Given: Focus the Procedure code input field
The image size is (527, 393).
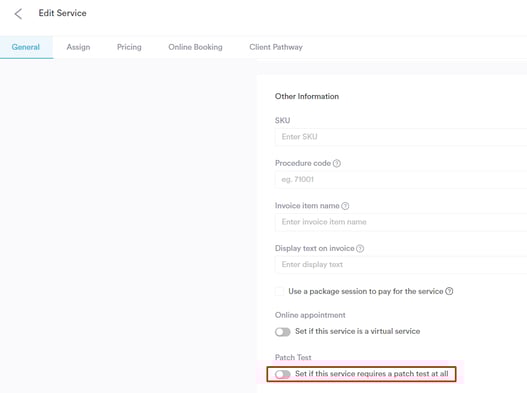Looking at the screenshot, I should click(401, 180).
